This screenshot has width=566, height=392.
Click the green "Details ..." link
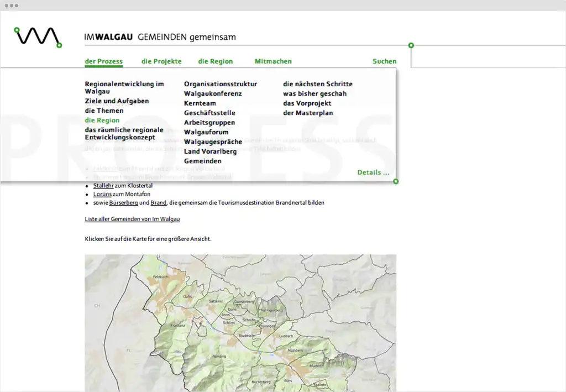(373, 172)
